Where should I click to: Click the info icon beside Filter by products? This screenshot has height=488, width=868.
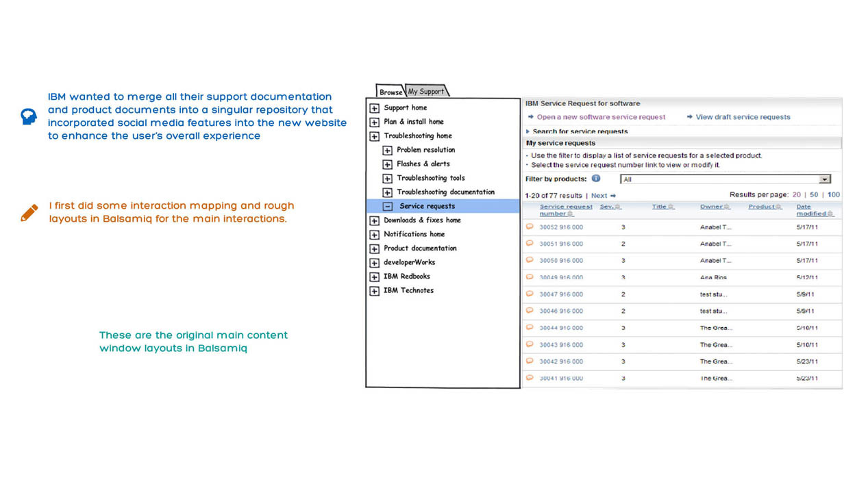[x=596, y=179]
